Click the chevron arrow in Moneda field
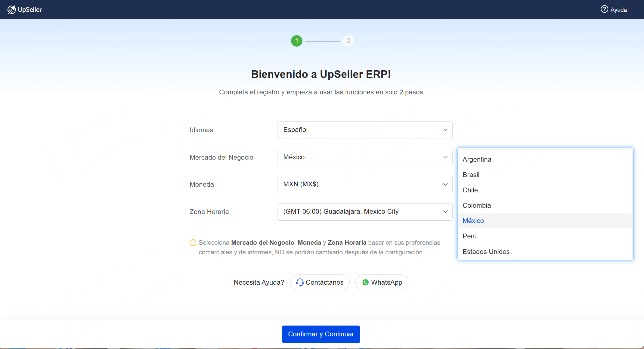 (445, 184)
